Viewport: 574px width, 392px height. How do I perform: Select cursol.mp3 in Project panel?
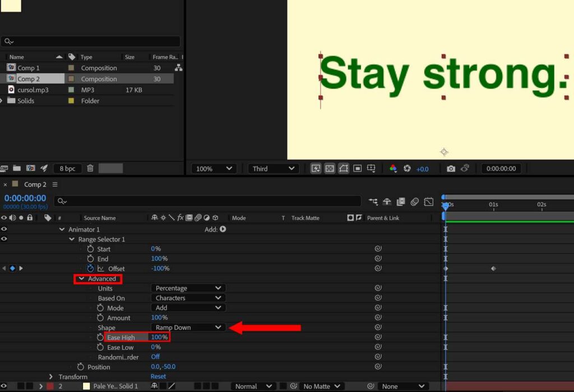[33, 90]
